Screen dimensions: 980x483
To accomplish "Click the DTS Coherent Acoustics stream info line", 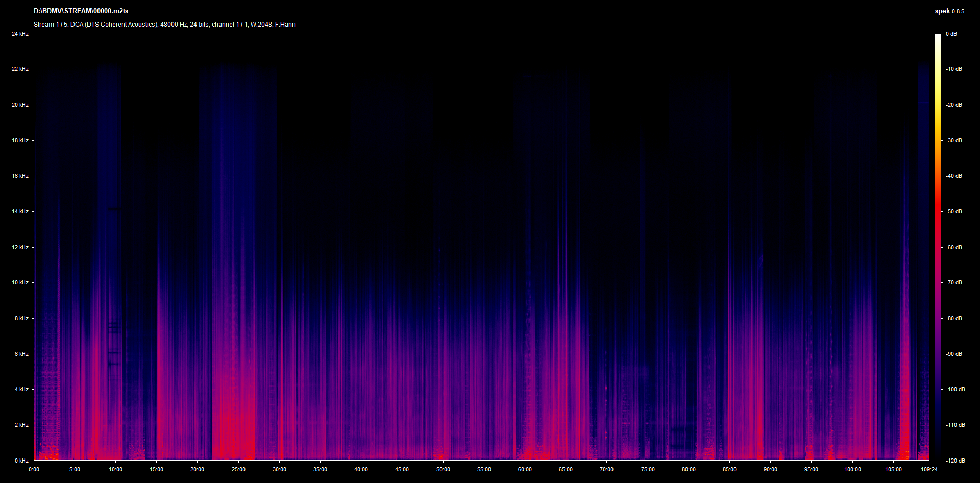I will coord(164,25).
